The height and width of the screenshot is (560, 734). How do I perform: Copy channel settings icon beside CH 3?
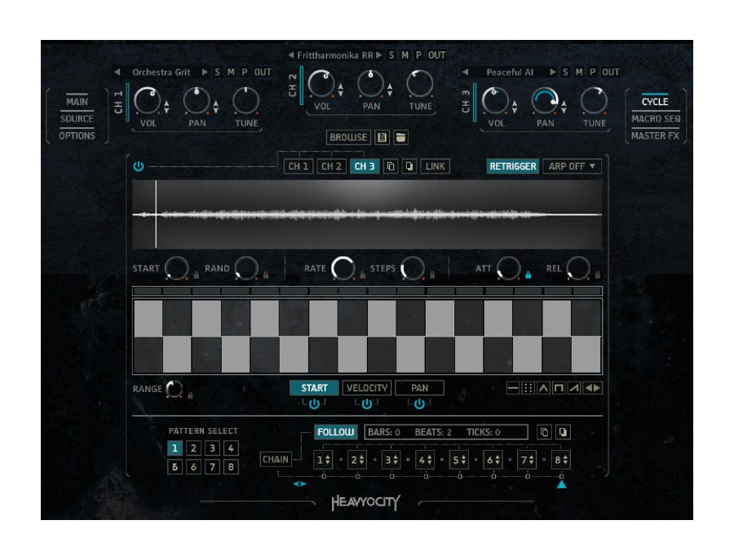click(x=391, y=166)
